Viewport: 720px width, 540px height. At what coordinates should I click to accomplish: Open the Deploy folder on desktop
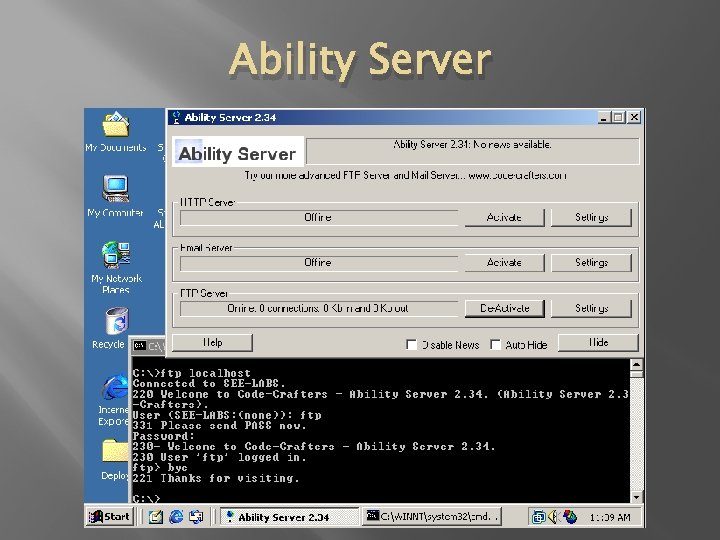[x=114, y=460]
